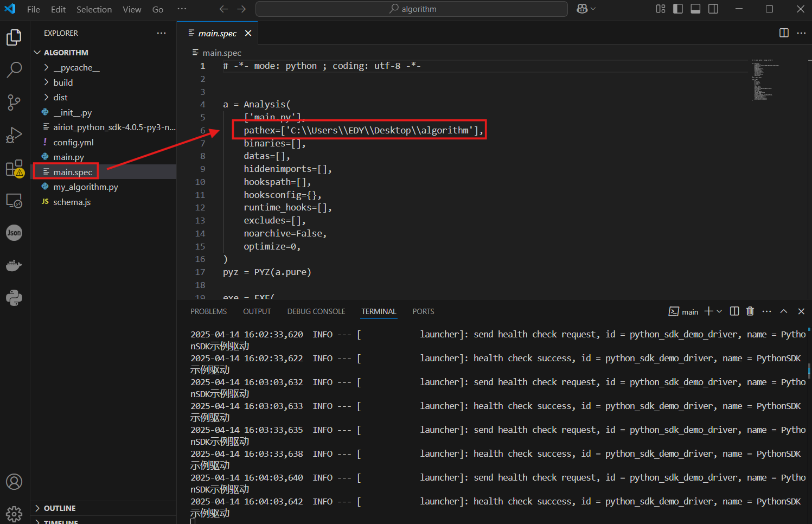This screenshot has height=524, width=812.
Task: Click the trash icon to kill terminal
Action: click(750, 311)
